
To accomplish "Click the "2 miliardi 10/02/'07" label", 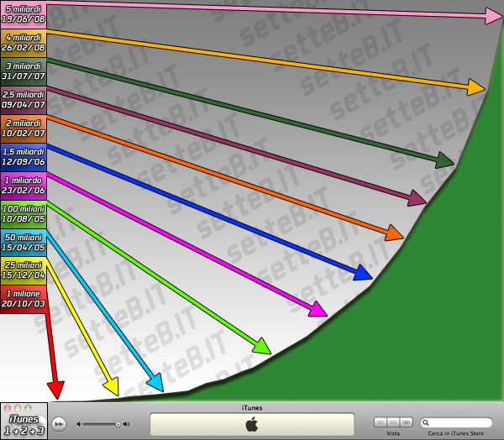I will (24, 128).
